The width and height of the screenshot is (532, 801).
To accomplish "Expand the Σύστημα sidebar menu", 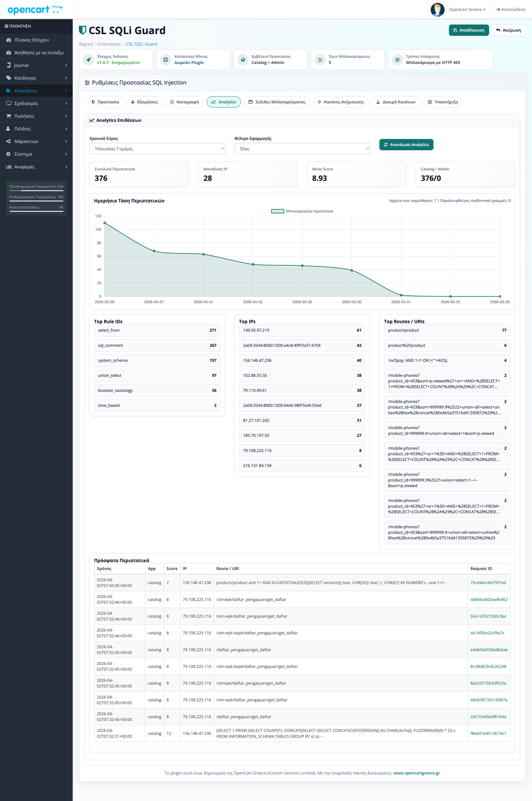I will click(x=36, y=154).
